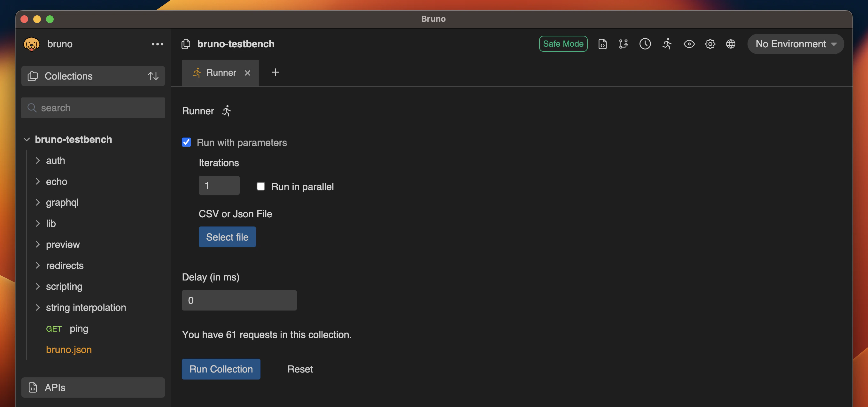Open the git branch icon
The width and height of the screenshot is (868, 407).
(624, 44)
